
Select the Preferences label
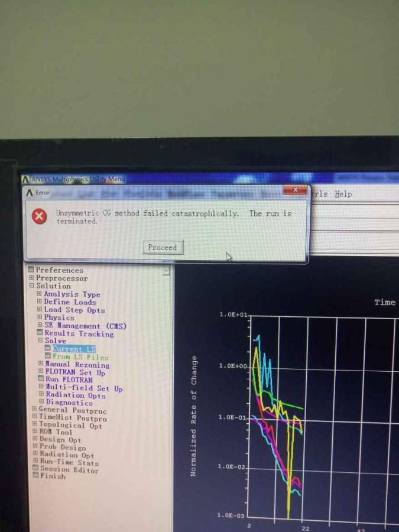[60, 270]
